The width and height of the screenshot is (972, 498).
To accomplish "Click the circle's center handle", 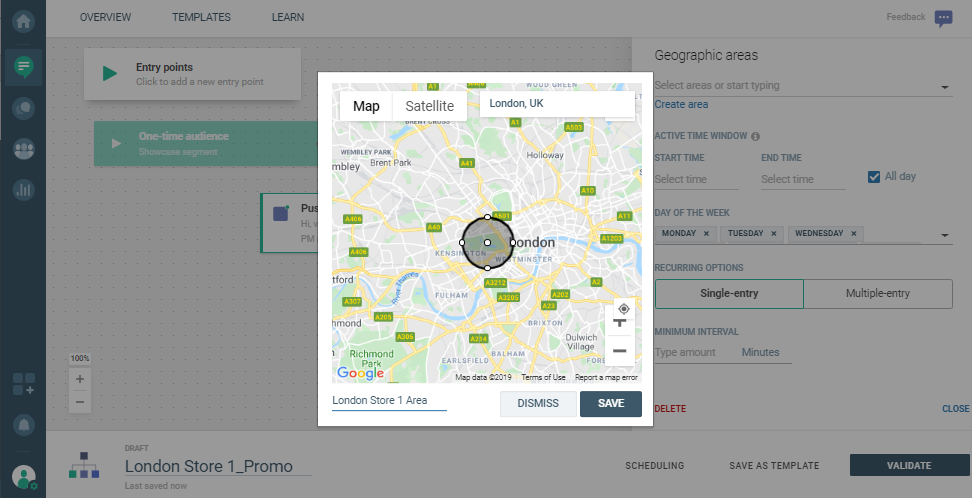I will pos(488,242).
